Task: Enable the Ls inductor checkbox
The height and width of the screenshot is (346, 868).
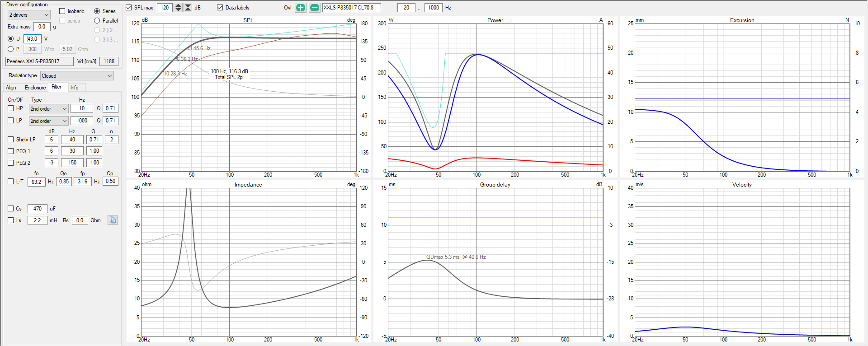Action: 11,220
